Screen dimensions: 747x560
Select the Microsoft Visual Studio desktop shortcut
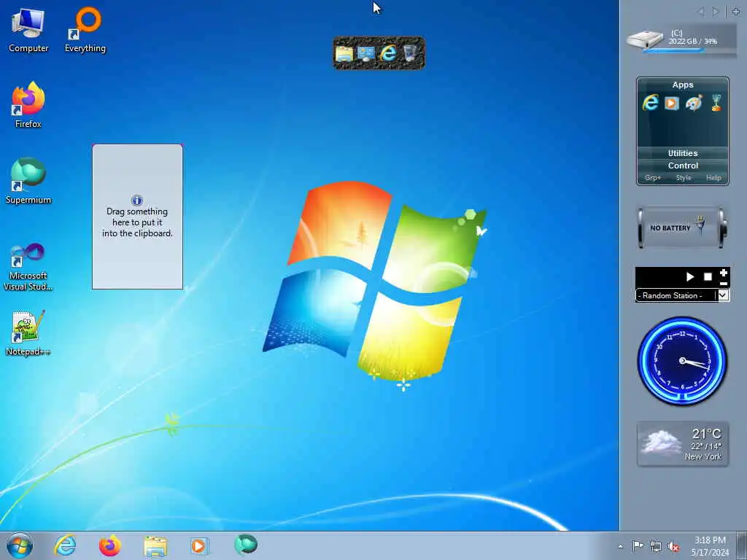coord(28,267)
